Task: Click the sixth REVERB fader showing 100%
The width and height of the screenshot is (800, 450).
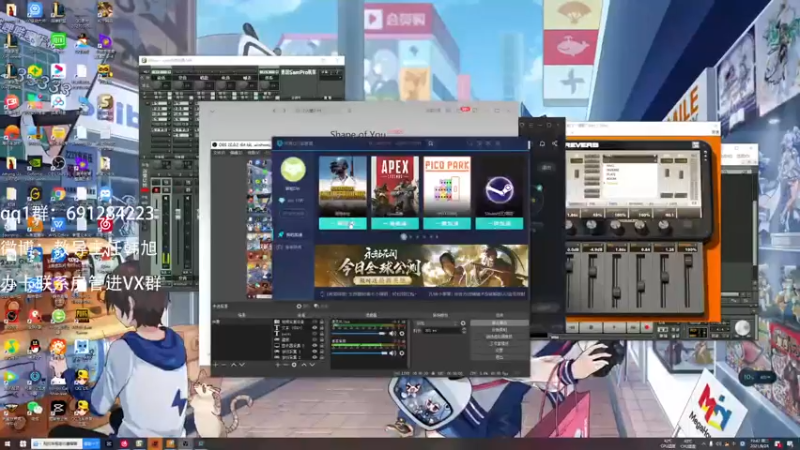Action: [x=688, y=261]
